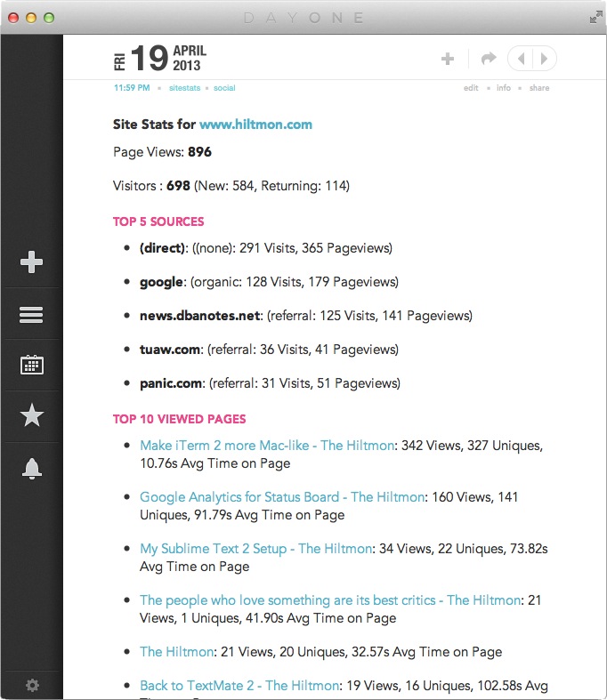The image size is (607, 700).
Task: Open the best critics article link
Action: click(x=330, y=600)
